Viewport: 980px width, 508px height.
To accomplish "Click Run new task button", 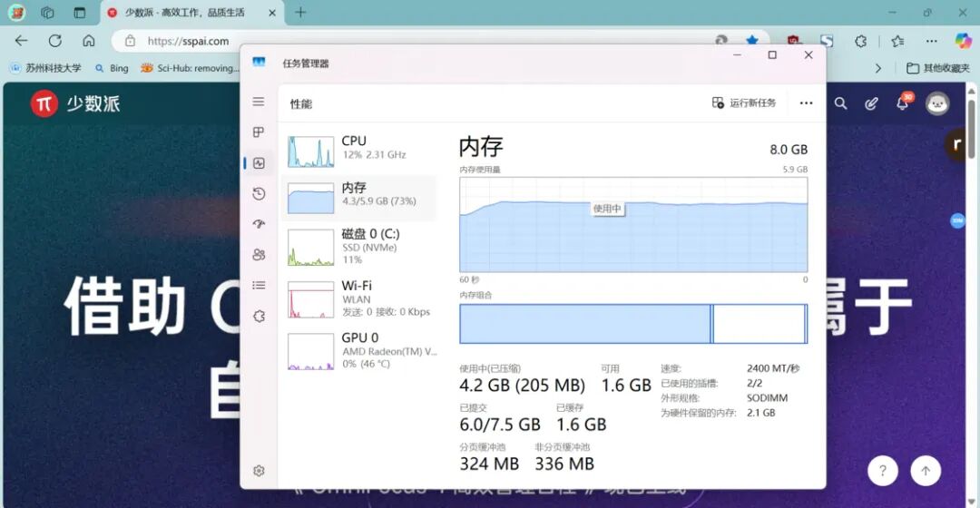I will click(744, 103).
